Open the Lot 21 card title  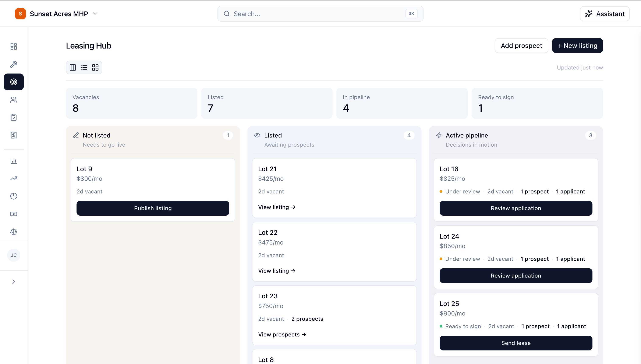coord(267,169)
